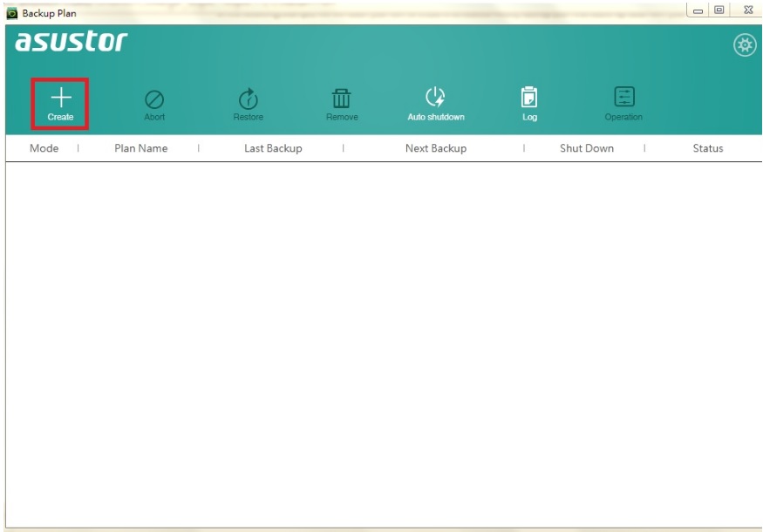Click the Last Backup column header
The height and width of the screenshot is (532, 763).
coord(273,148)
